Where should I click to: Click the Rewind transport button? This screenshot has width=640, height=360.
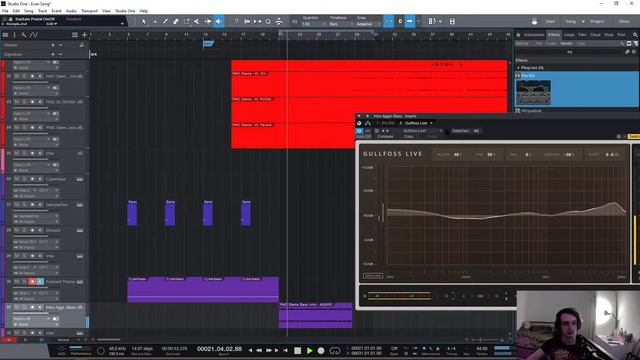click(259, 350)
